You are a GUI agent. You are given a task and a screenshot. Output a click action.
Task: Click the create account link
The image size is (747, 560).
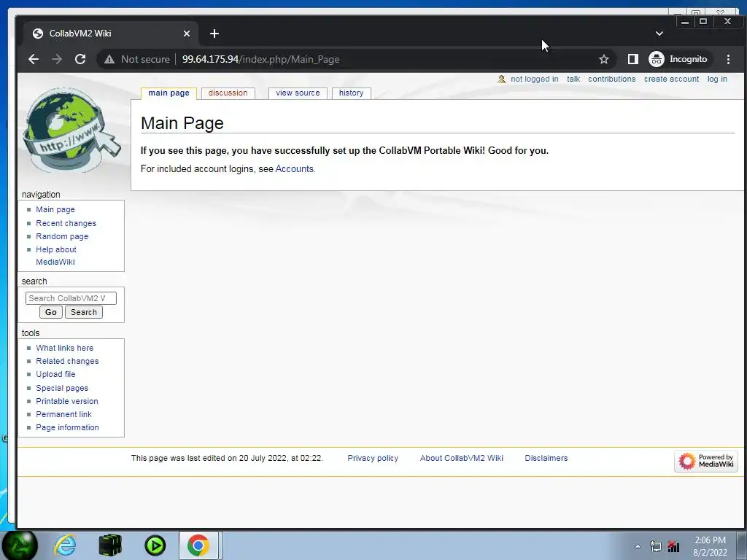(x=671, y=79)
